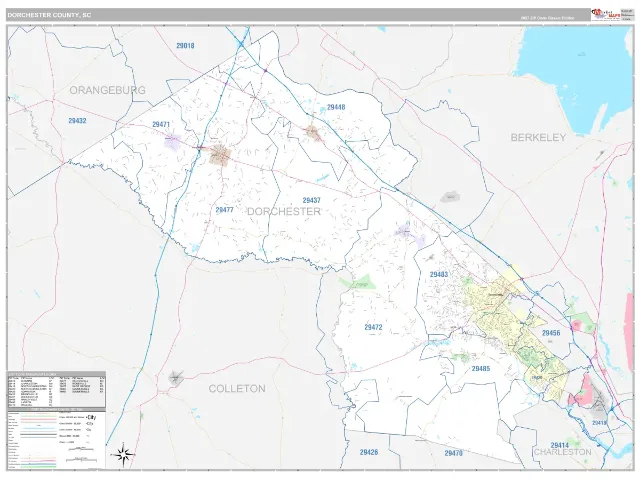This screenshot has width=640, height=480.
Task: Select ZIP code label 29471
Action: (161, 124)
